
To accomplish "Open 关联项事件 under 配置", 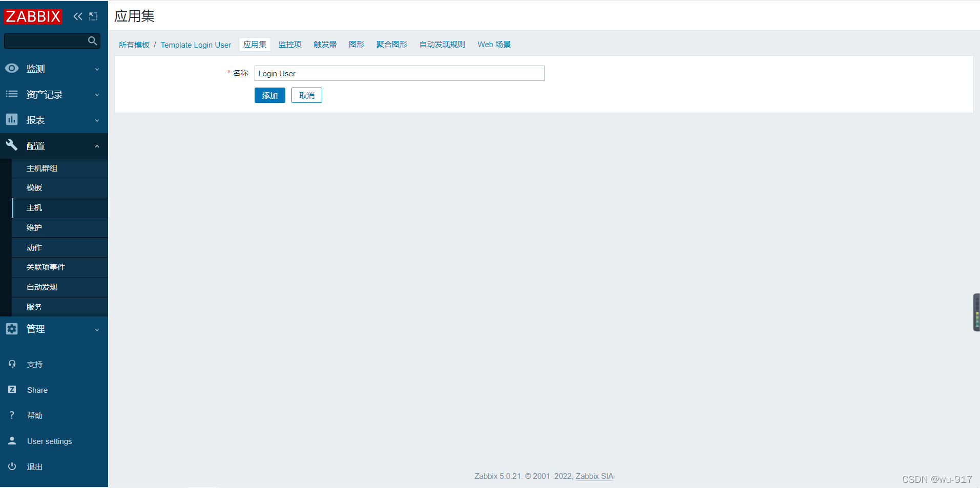I will tap(60, 267).
